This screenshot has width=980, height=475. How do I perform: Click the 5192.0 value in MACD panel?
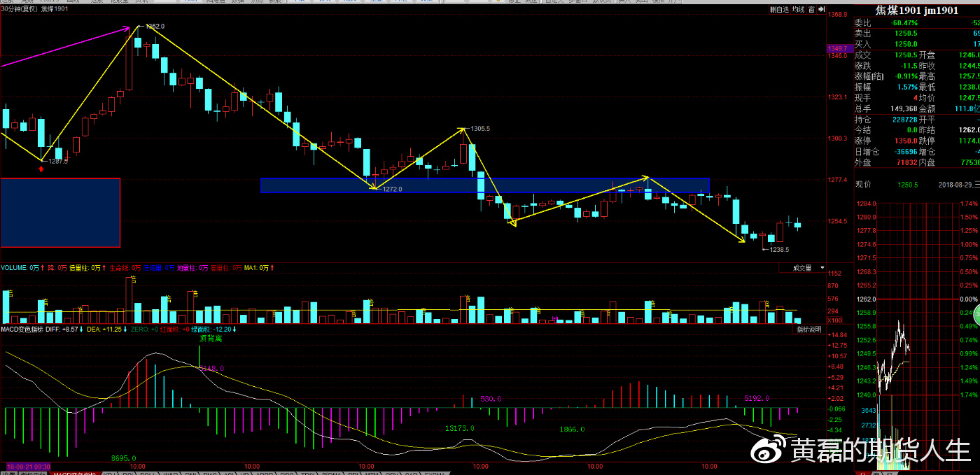pyautogui.click(x=757, y=398)
